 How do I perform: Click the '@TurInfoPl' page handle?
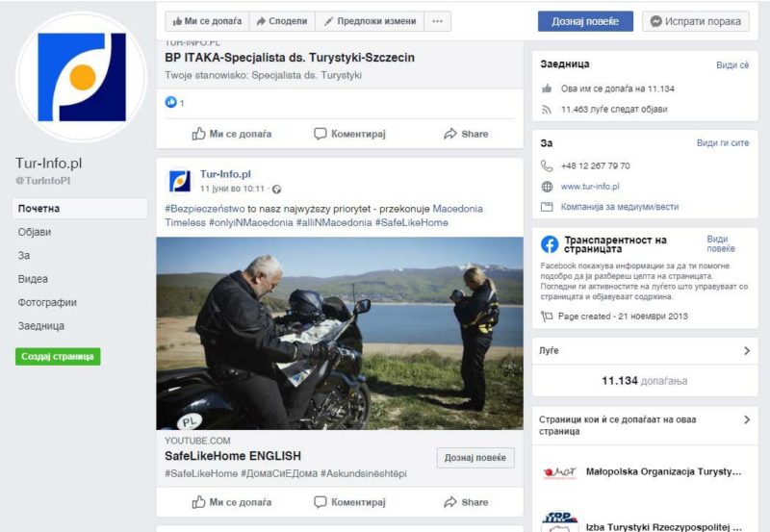(x=42, y=181)
